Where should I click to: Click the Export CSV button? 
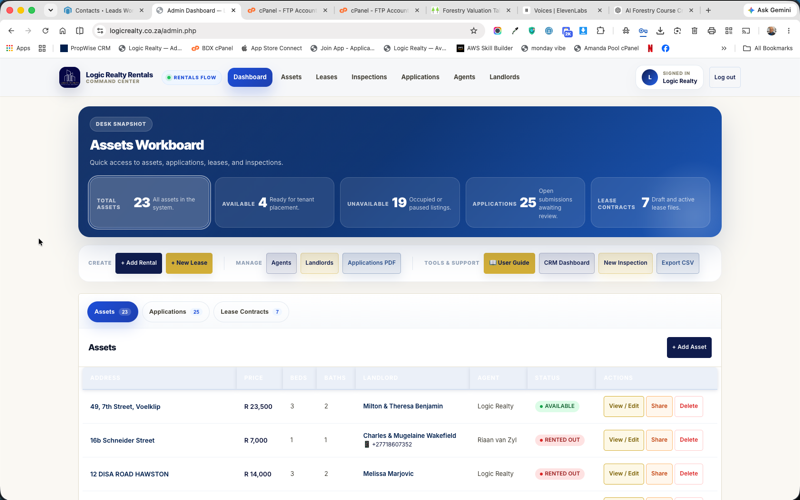678,263
